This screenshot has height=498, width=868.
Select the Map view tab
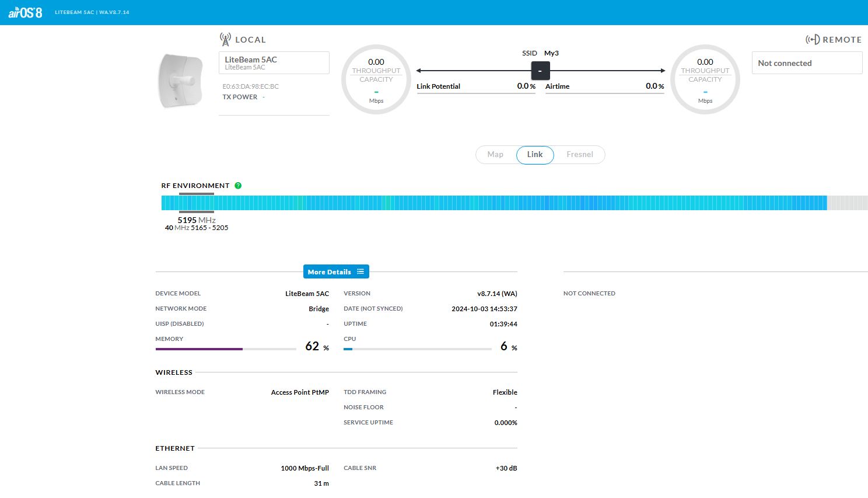point(495,155)
